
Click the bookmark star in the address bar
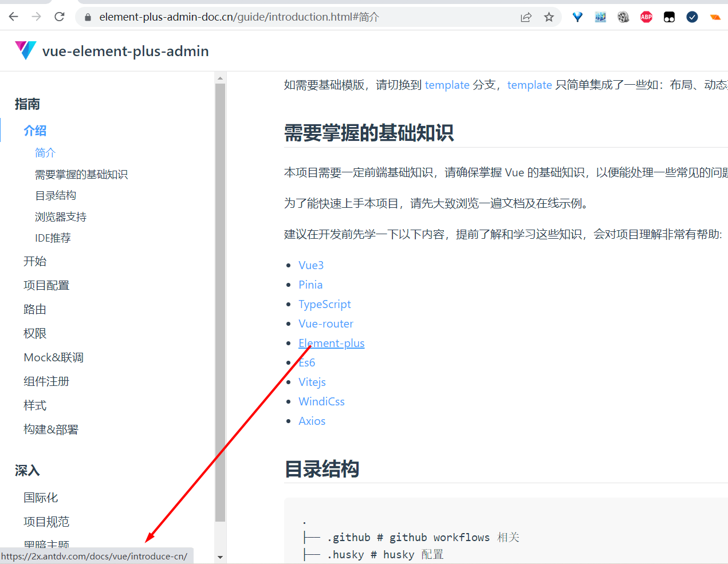(x=549, y=17)
